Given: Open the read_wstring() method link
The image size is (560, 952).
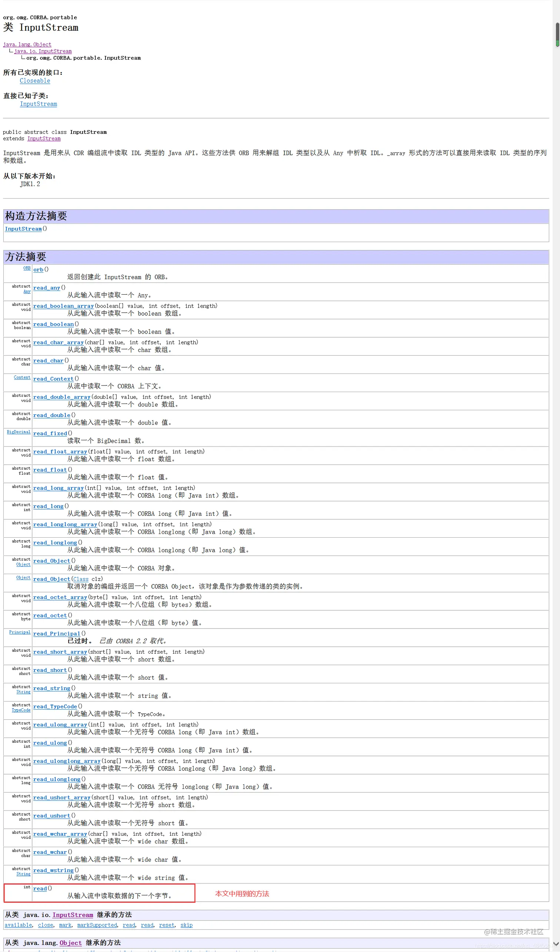Looking at the screenshot, I should pyautogui.click(x=53, y=870).
